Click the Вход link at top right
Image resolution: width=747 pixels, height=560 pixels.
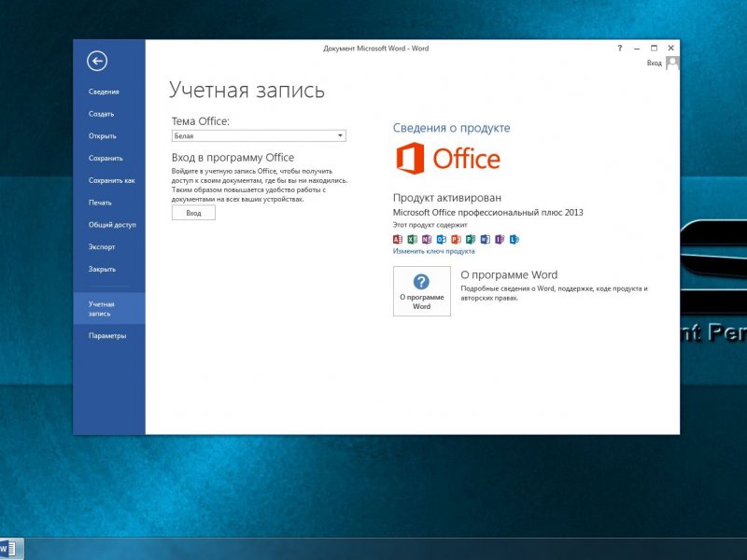point(655,63)
